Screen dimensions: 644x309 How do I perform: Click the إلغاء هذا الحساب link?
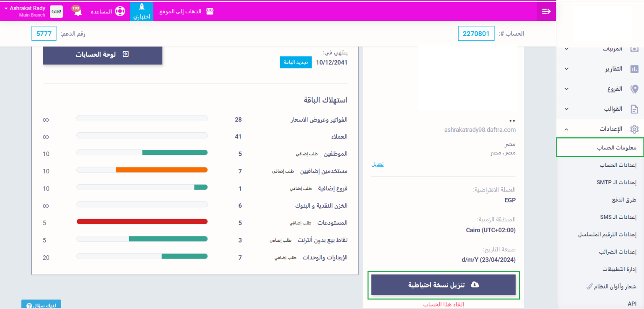[x=443, y=304]
